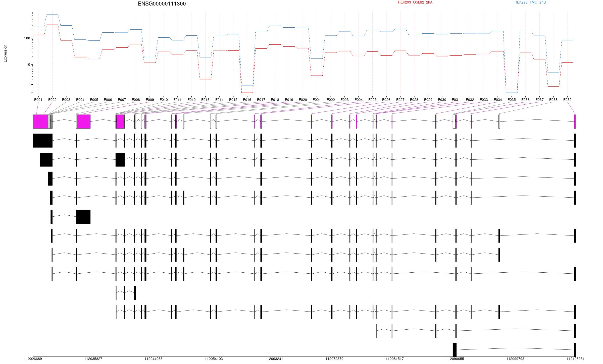Select exon label E011
Screen dimensions: 603x364
177,100
